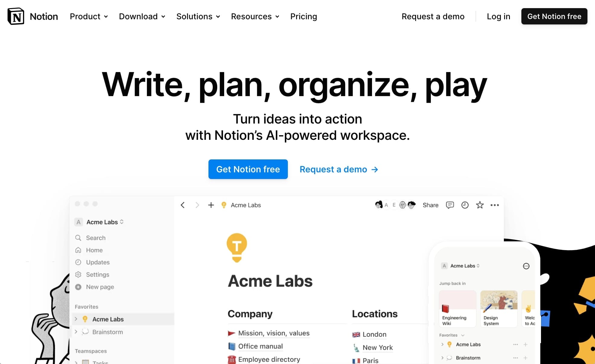Open the comments speech bubble icon

[x=450, y=205]
